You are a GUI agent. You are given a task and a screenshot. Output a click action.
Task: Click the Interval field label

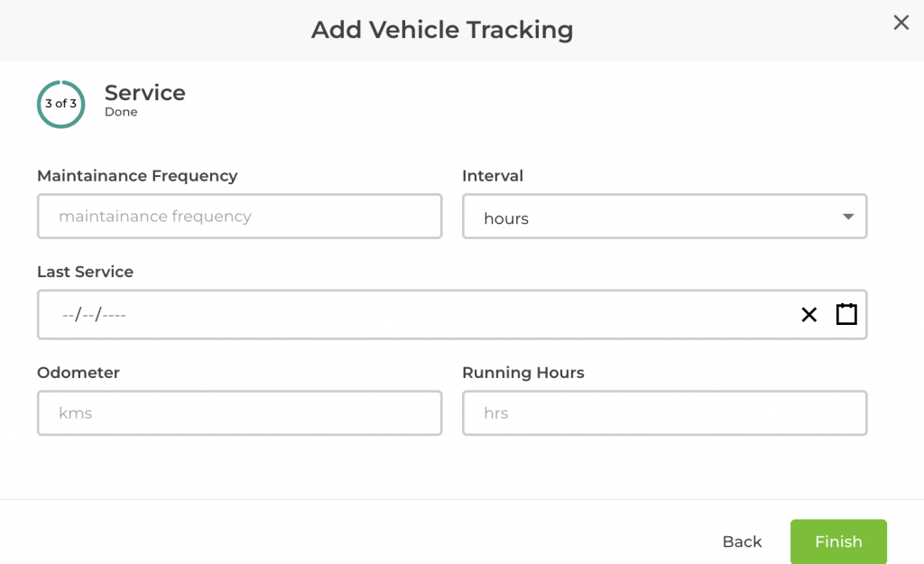coord(493,176)
